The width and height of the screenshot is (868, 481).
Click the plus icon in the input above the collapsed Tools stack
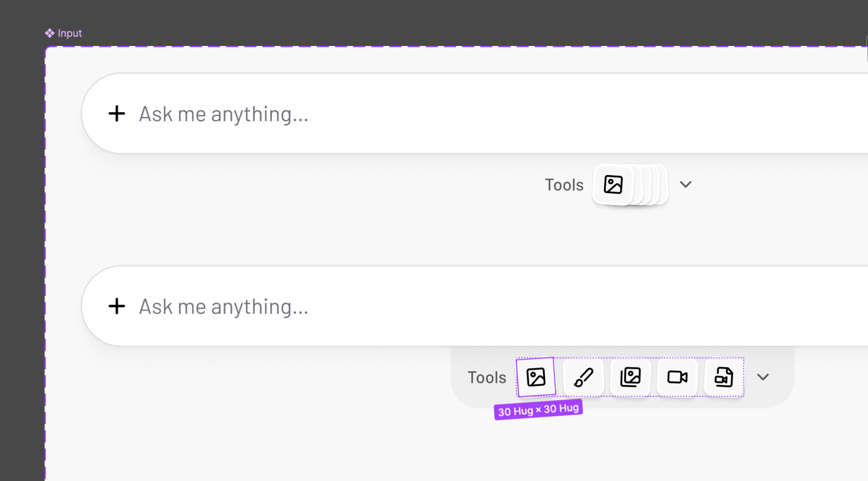pyautogui.click(x=117, y=114)
